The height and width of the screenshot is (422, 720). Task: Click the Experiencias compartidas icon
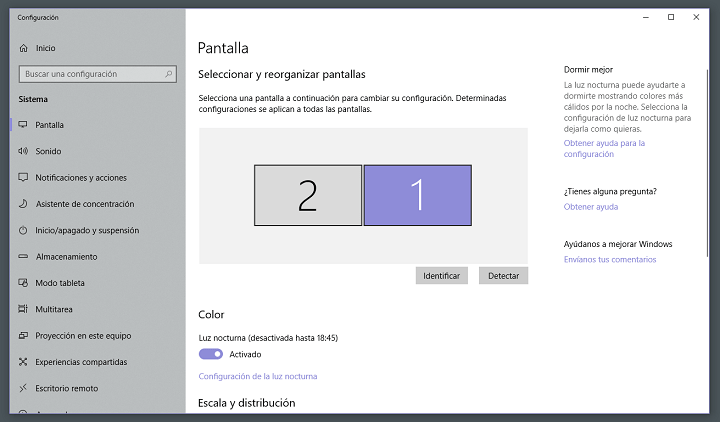(x=23, y=362)
